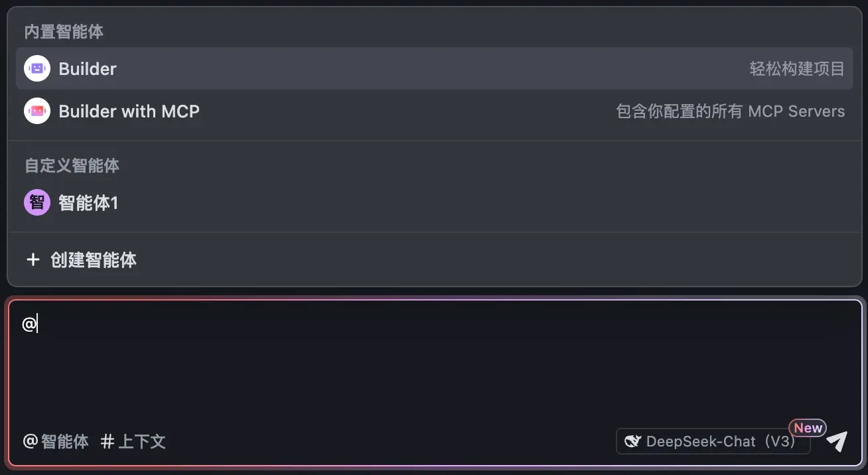Send the message with the paper plane icon
868x475 pixels.
point(837,441)
